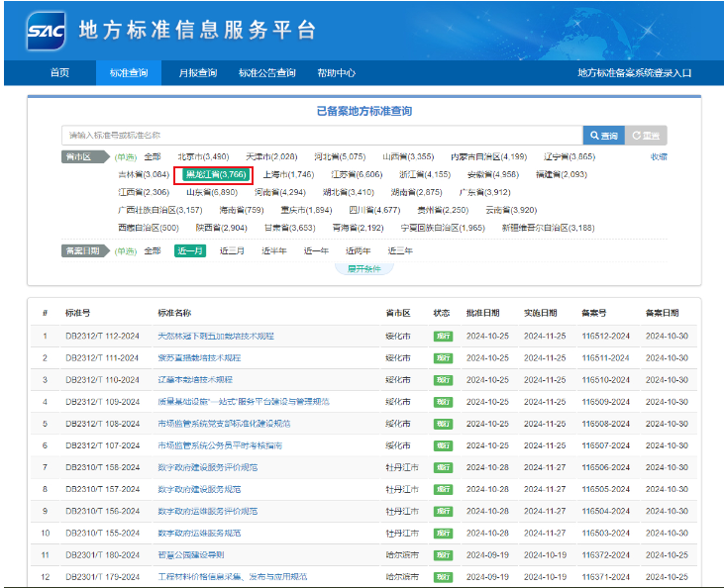Select cell DB2312/T 111-2024
Screen dimensions: 724x588
click(102, 358)
